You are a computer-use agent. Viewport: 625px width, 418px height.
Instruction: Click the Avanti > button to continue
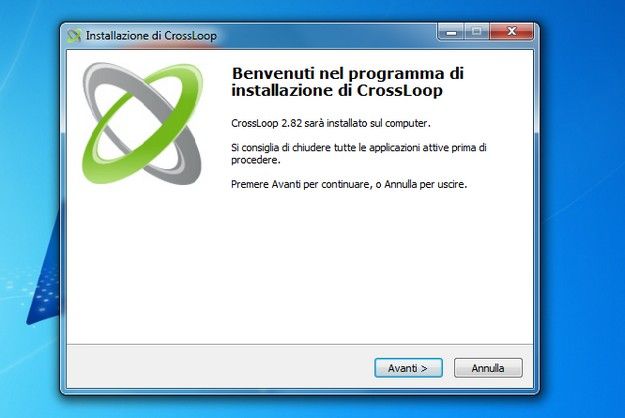408,368
